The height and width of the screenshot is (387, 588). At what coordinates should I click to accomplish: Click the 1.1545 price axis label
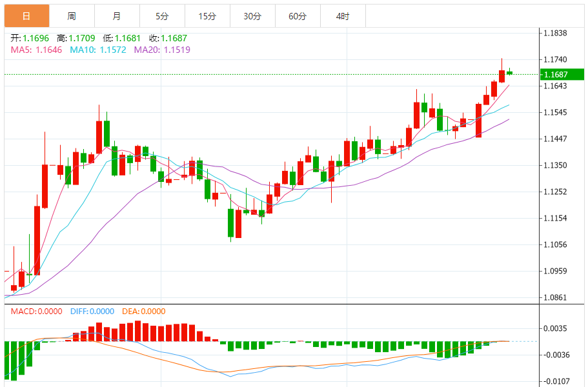[x=555, y=112]
